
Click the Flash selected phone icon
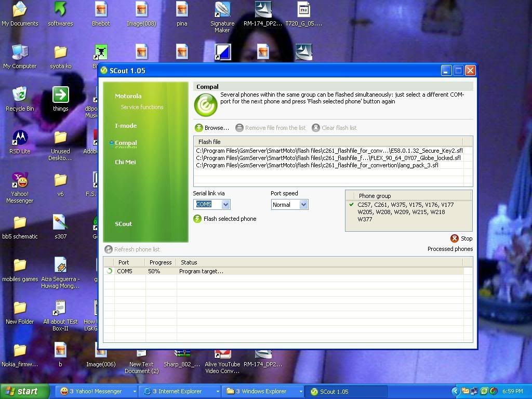tap(197, 219)
